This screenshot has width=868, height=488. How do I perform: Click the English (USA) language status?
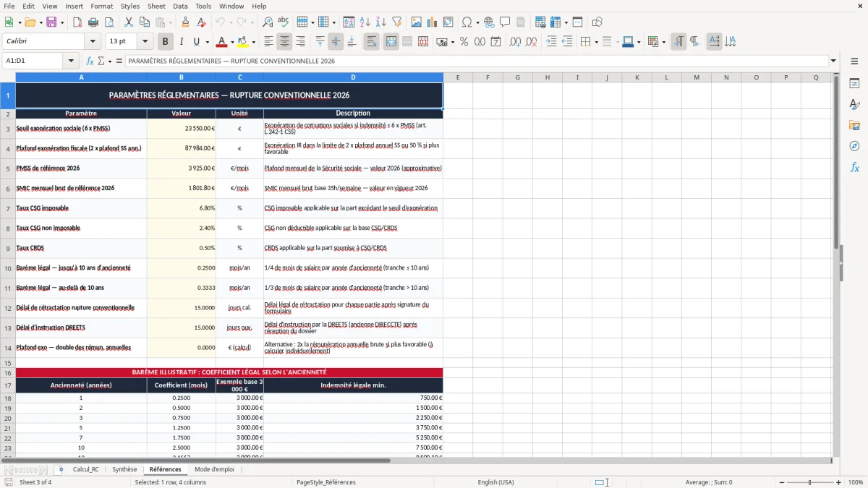tap(495, 482)
